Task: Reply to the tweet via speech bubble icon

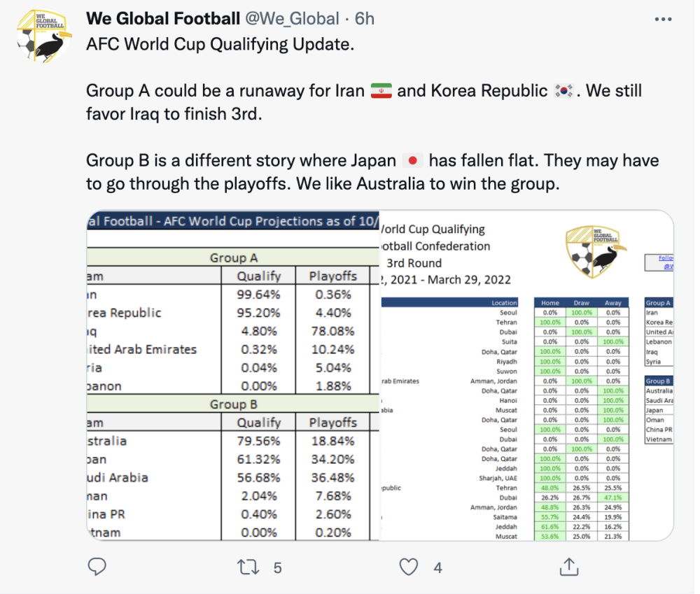Action: coord(98,567)
